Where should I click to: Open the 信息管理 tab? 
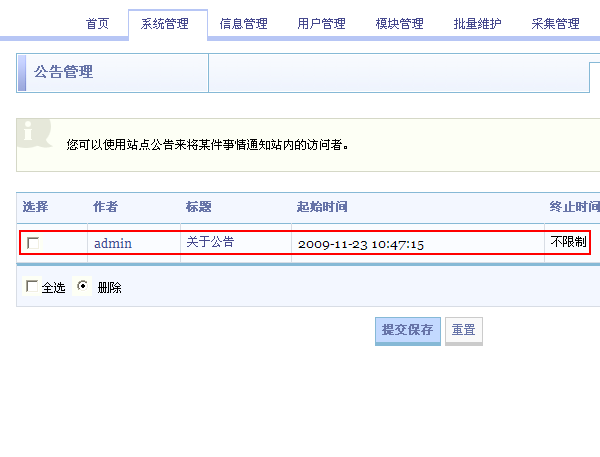[x=244, y=24]
